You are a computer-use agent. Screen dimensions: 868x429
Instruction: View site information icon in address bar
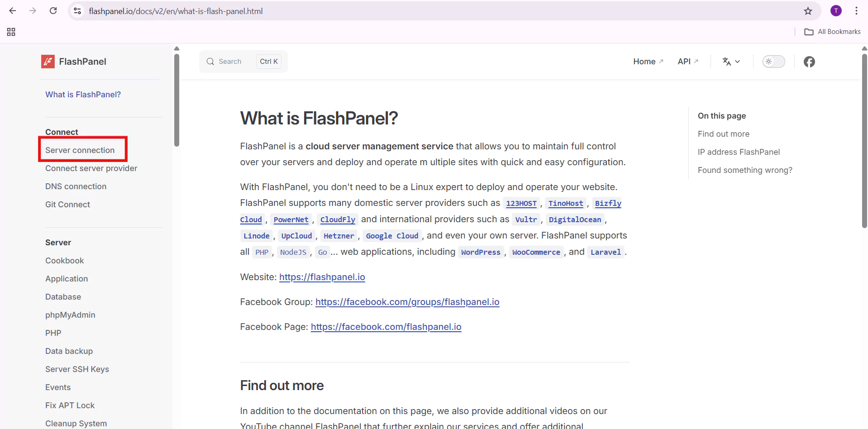click(77, 11)
